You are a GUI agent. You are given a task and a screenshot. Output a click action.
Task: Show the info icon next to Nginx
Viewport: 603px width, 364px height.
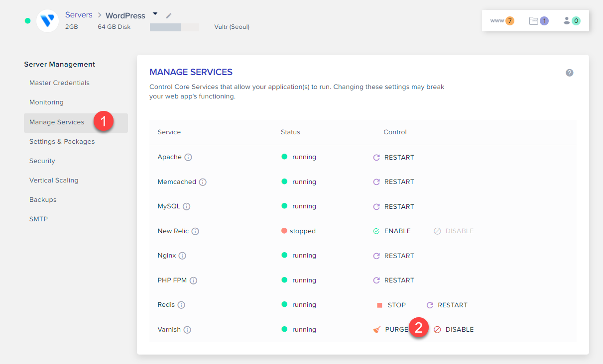point(182,256)
